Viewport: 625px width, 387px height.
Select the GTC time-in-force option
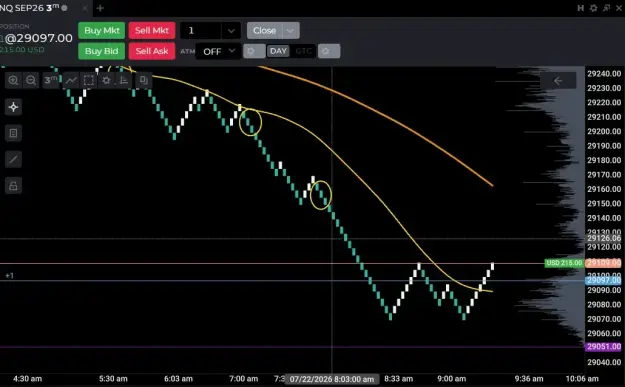303,51
